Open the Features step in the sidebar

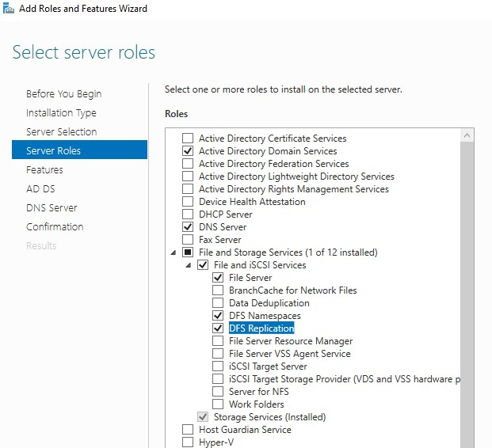point(44,169)
